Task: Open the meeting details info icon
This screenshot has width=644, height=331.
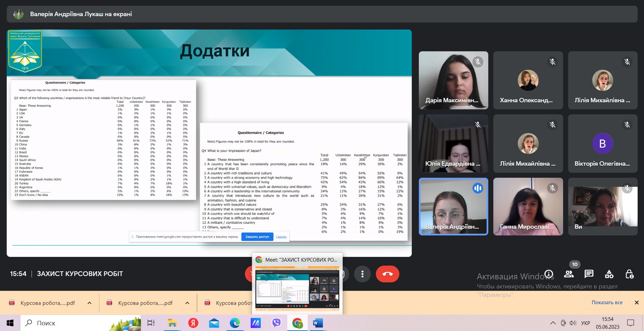Action: tap(549, 274)
